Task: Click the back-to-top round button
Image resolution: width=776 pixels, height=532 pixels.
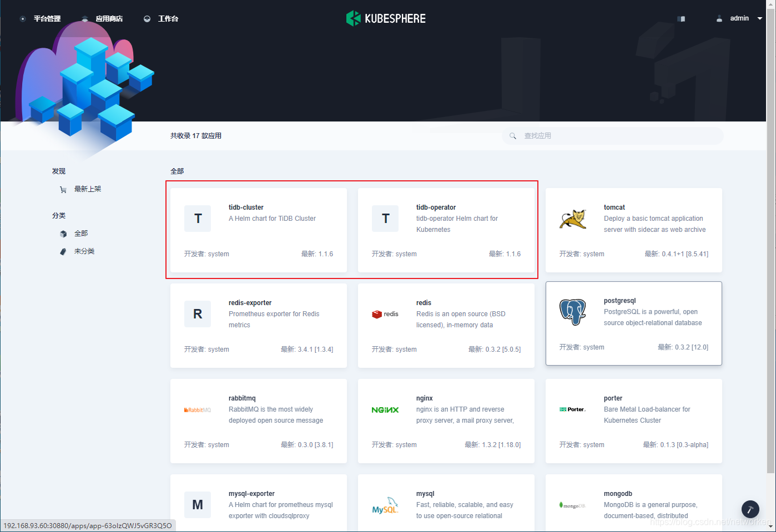Action: click(750, 509)
